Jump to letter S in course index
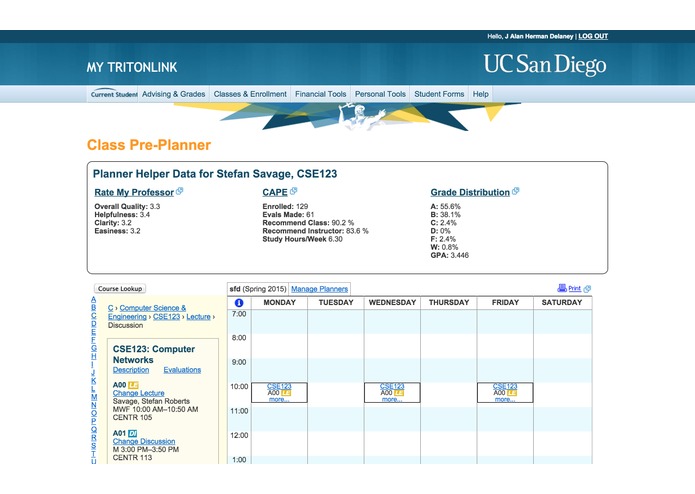 94,446
